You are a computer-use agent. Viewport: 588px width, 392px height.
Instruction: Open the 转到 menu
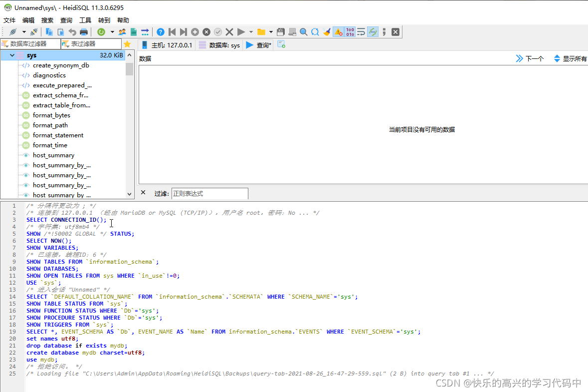(x=104, y=20)
